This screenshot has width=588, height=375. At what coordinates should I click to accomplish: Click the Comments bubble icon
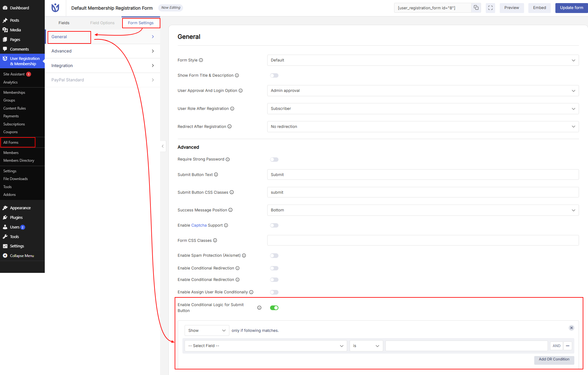(x=5, y=49)
